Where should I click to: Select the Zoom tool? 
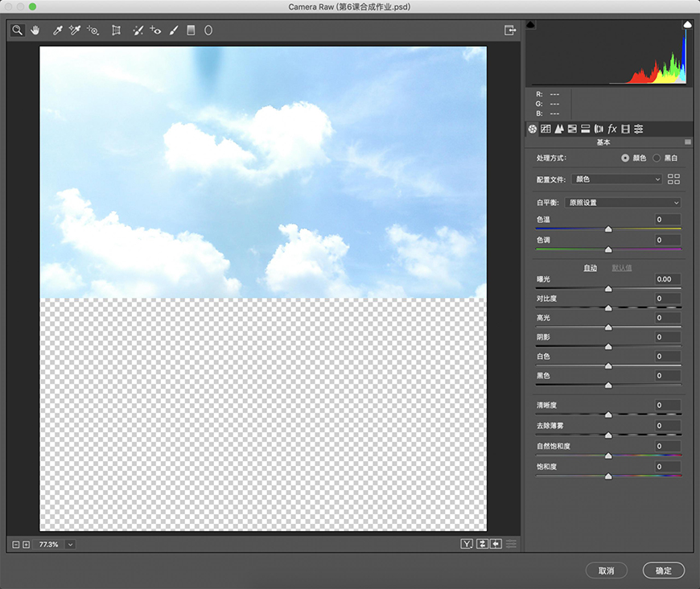coord(18,31)
